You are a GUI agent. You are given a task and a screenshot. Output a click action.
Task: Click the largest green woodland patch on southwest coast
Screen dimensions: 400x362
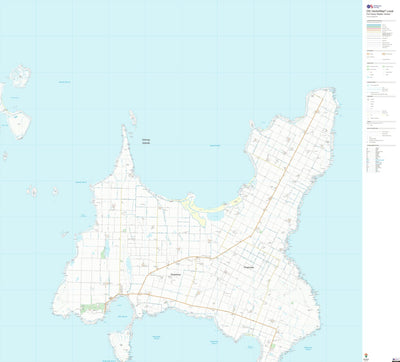coord(92,308)
